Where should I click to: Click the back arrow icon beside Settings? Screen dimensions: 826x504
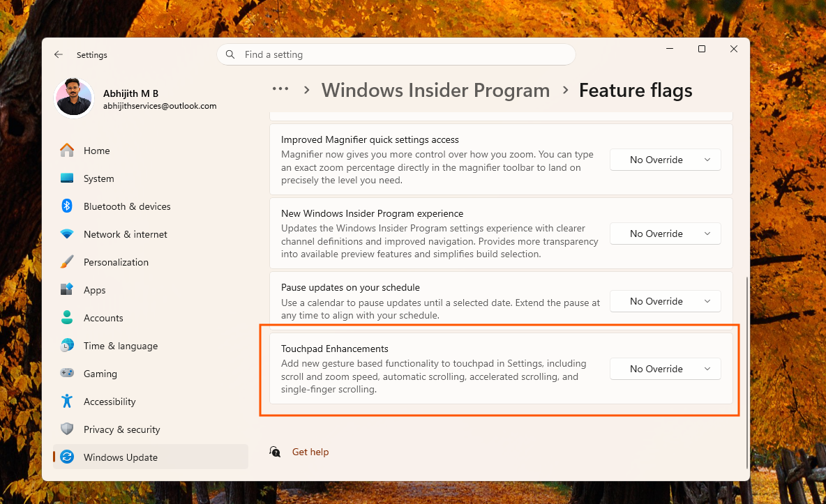point(59,54)
